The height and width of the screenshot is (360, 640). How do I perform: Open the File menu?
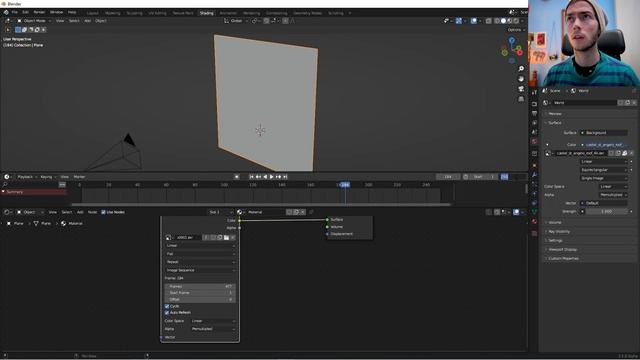[x=15, y=13]
